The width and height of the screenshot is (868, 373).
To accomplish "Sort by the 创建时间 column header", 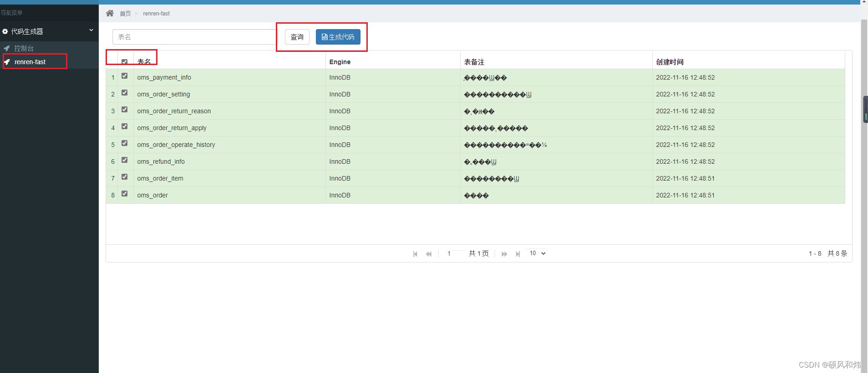I will pos(670,62).
